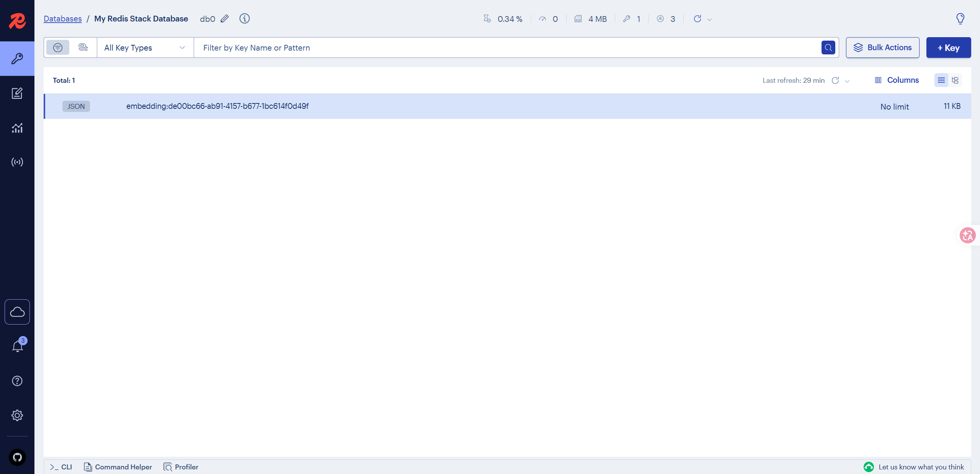Screen dimensions: 980x474
Task: Open the insights lightbulb icon
Action: (960, 18)
